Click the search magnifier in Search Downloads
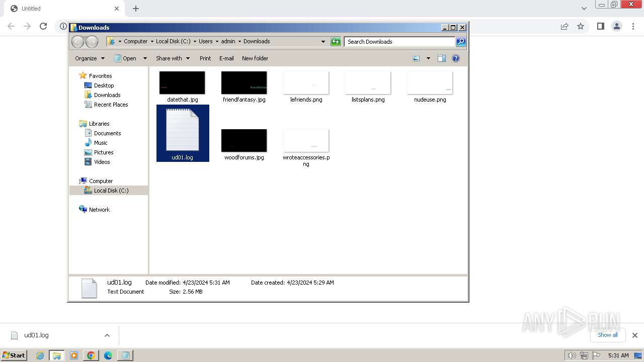 460,42
